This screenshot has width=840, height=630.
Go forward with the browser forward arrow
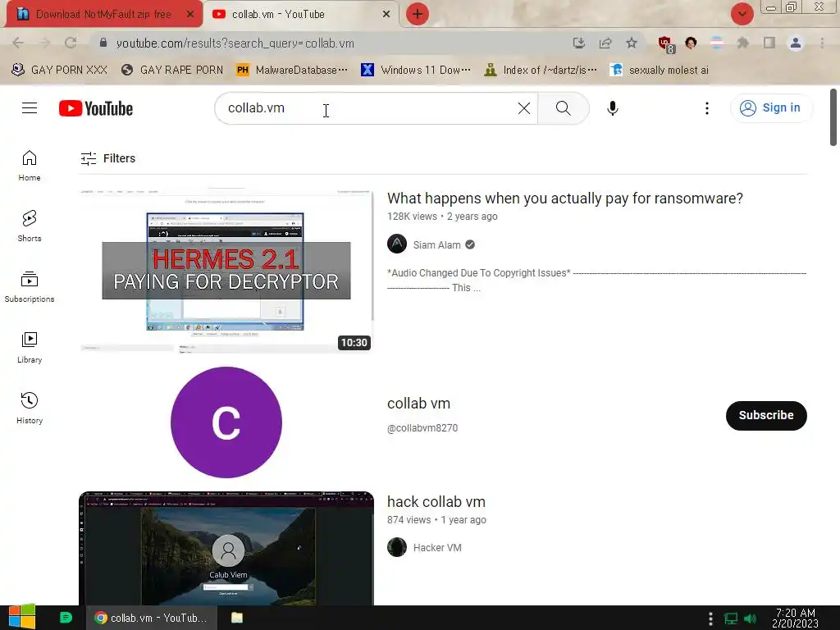44,43
